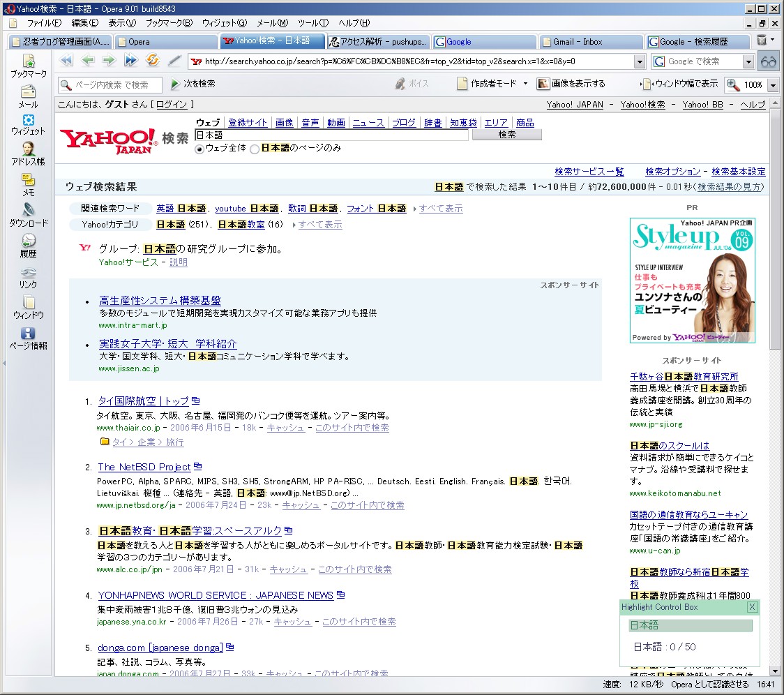Image resolution: width=784 pixels, height=695 pixels.
Task: Click the folder icon beside タイ > 企業 > 旅行
Action: 105,441
